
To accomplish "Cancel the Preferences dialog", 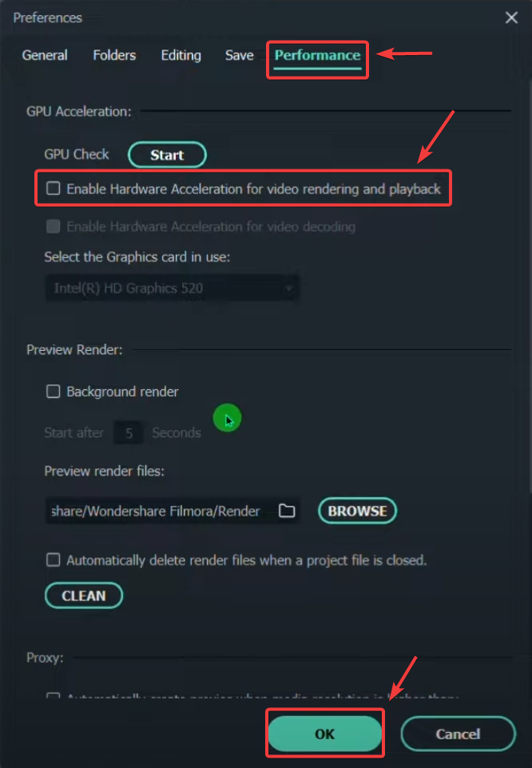I will click(458, 734).
